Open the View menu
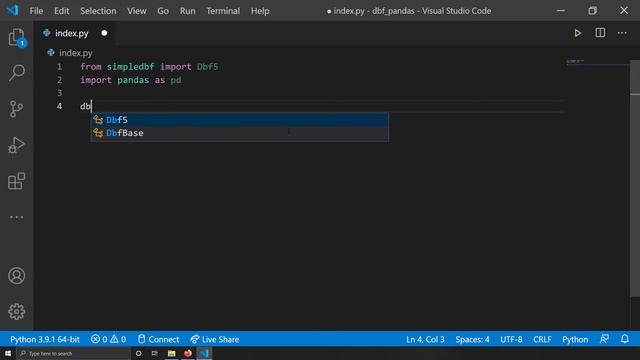This screenshot has height=360, width=640. 136,11
